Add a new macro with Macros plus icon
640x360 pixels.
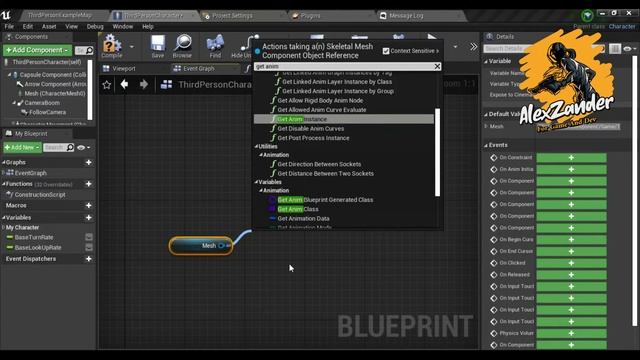coord(89,205)
